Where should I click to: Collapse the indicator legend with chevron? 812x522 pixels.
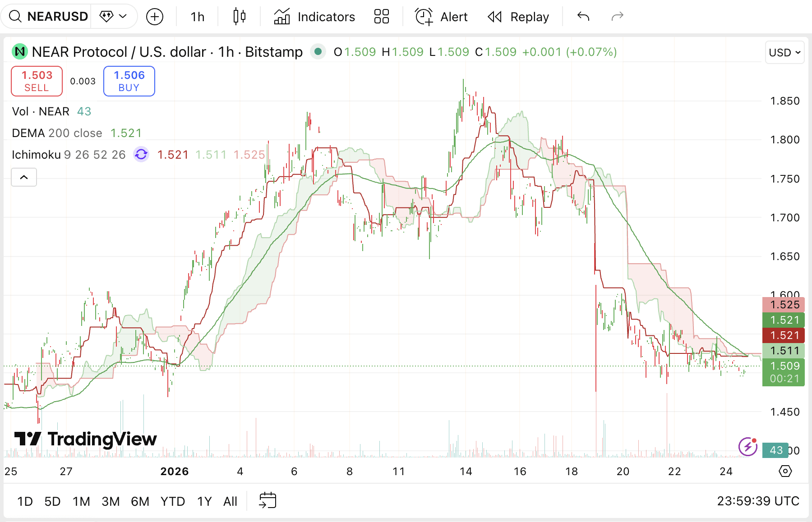(24, 177)
